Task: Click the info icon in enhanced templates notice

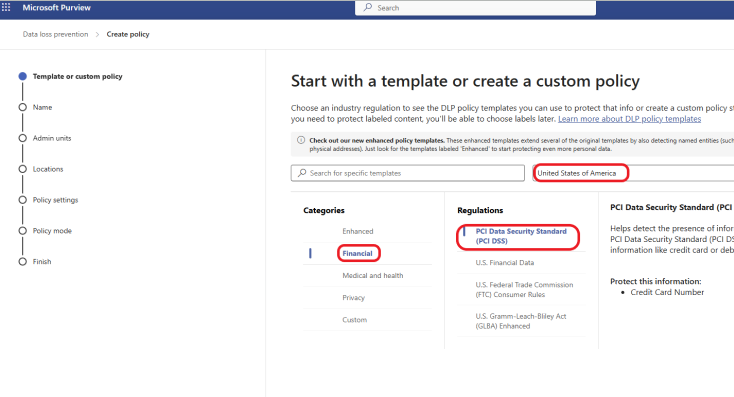Action: (x=301, y=140)
